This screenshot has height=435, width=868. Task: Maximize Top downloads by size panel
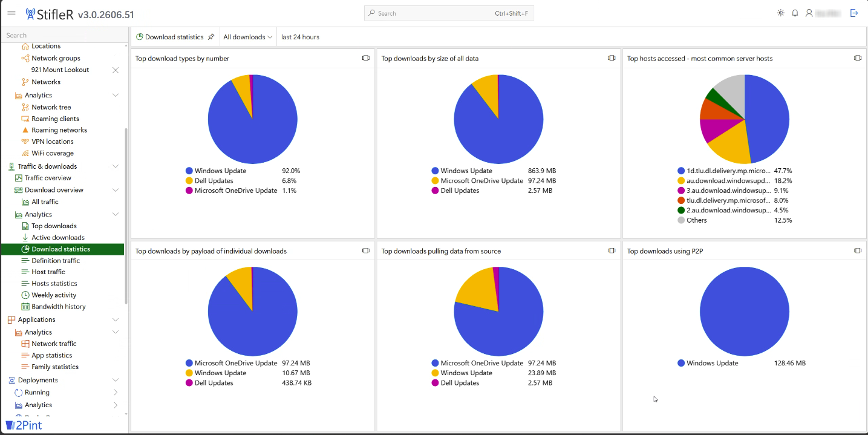(x=612, y=58)
